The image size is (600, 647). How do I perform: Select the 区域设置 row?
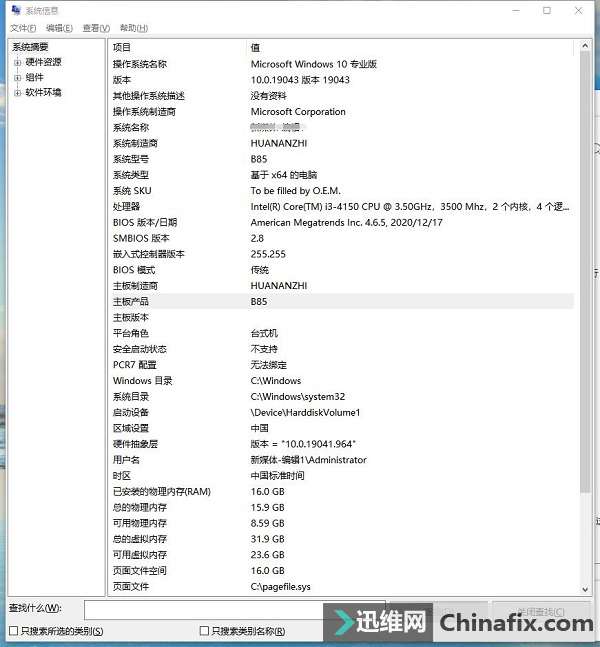tap(341, 428)
